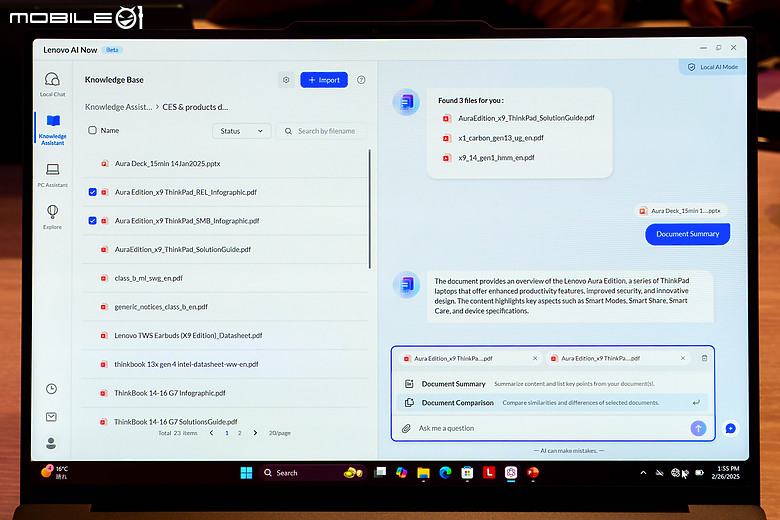Go to page 1 of file list
The height and width of the screenshot is (520, 780).
coord(227,433)
